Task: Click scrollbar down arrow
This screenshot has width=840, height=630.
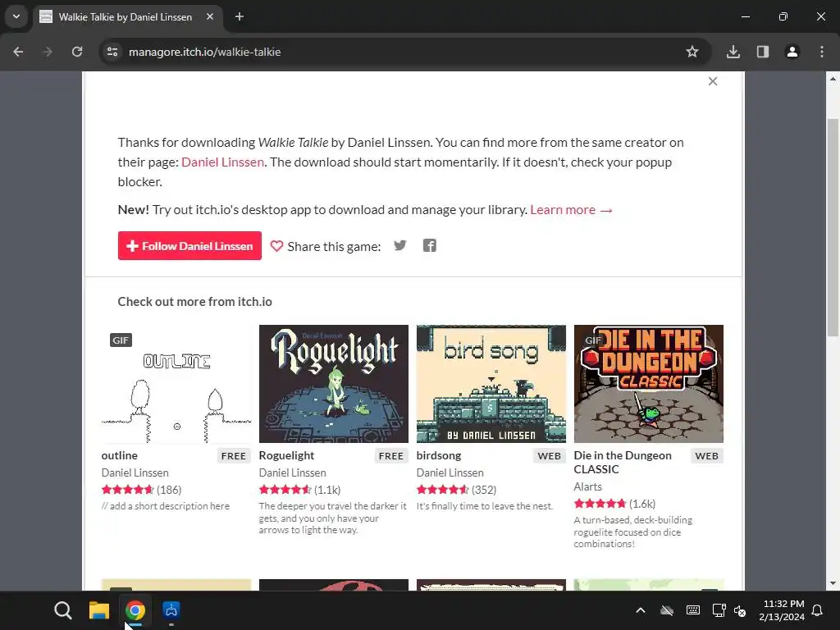Action: point(833,583)
